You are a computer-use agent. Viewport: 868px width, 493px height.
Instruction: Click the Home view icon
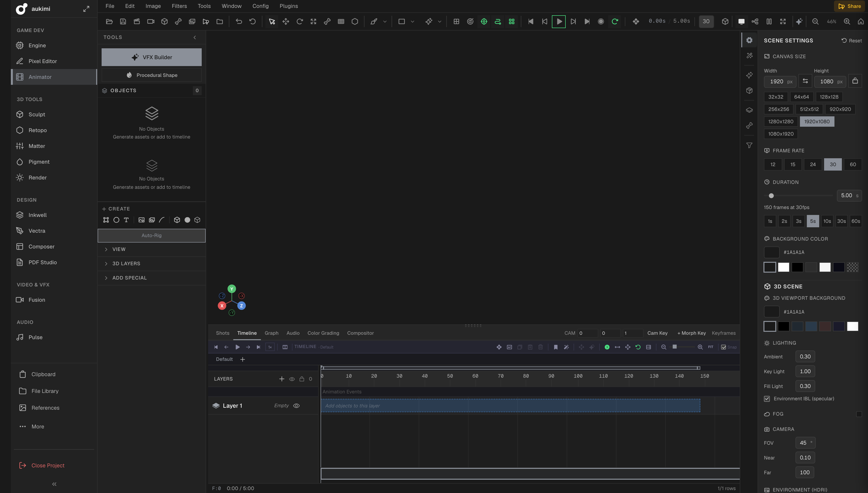point(861,21)
